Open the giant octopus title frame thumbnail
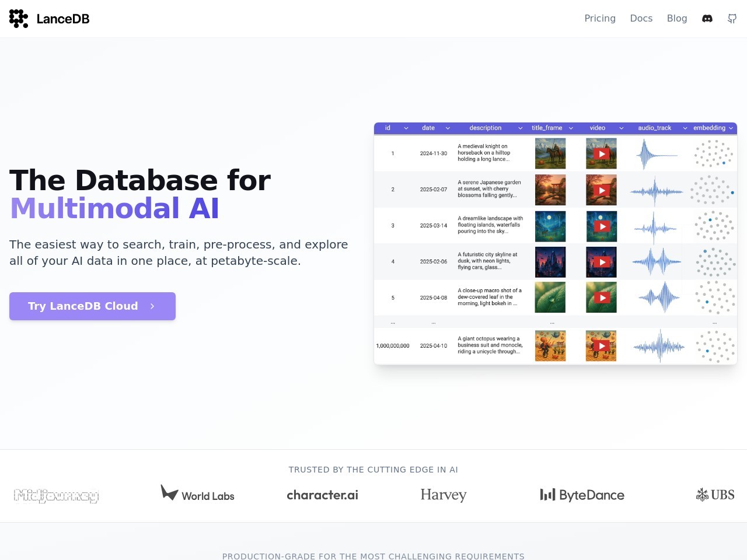Viewport: 747px width, 560px height. pos(550,345)
